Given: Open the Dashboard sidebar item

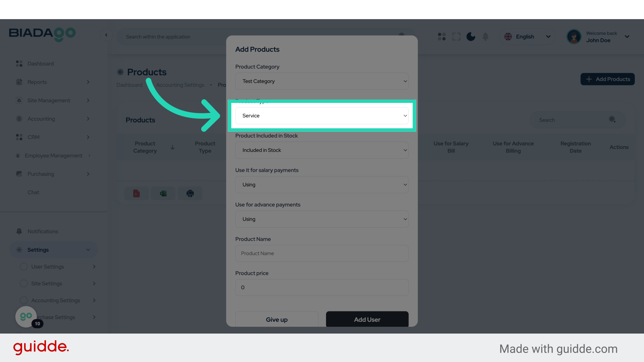Looking at the screenshot, I should [x=41, y=64].
